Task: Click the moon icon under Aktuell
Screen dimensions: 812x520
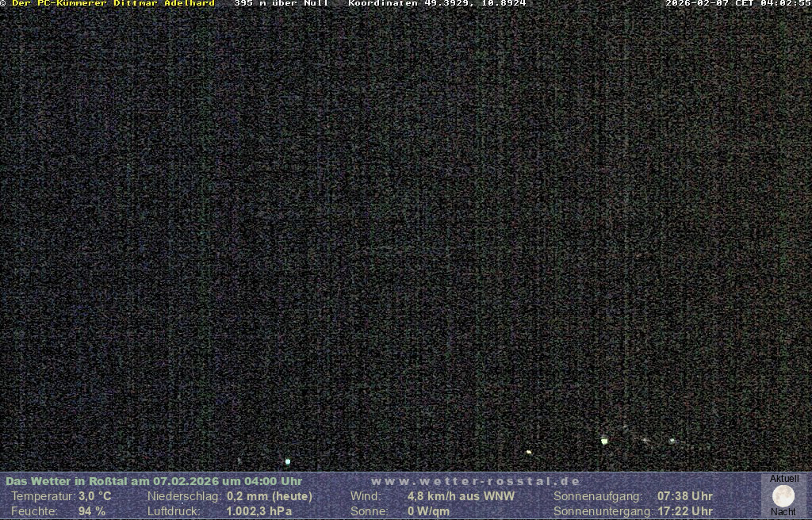Action: [x=783, y=496]
